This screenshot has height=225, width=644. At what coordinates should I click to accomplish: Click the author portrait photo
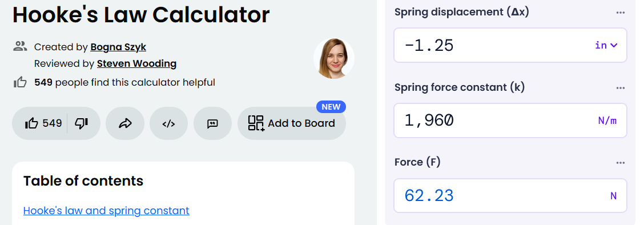[x=334, y=58]
